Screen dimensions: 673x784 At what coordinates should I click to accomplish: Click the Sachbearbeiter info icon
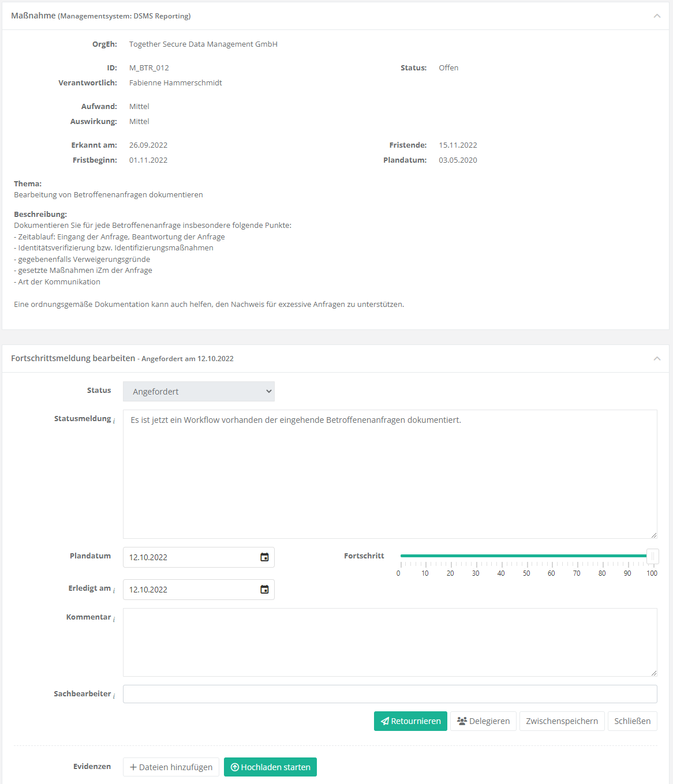(x=114, y=696)
